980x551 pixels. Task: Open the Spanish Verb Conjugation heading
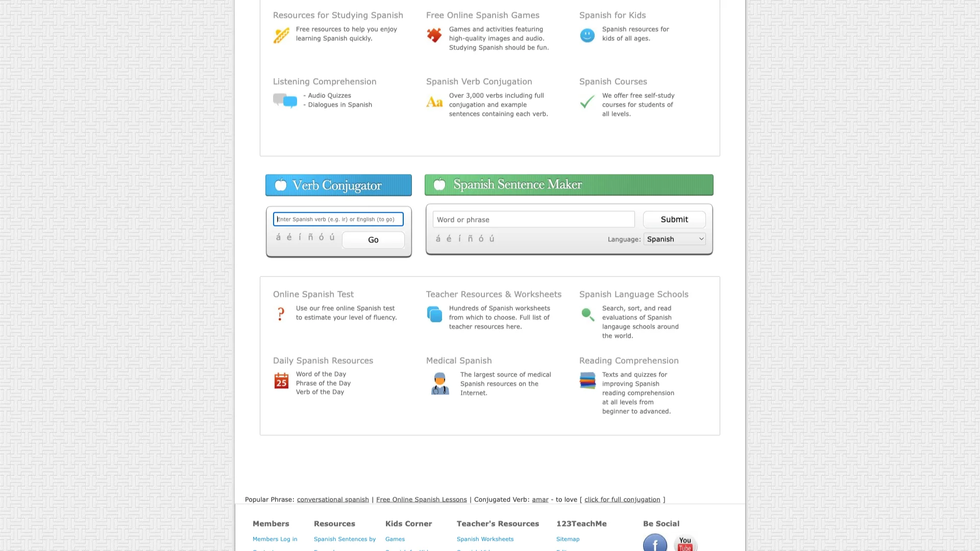click(479, 82)
